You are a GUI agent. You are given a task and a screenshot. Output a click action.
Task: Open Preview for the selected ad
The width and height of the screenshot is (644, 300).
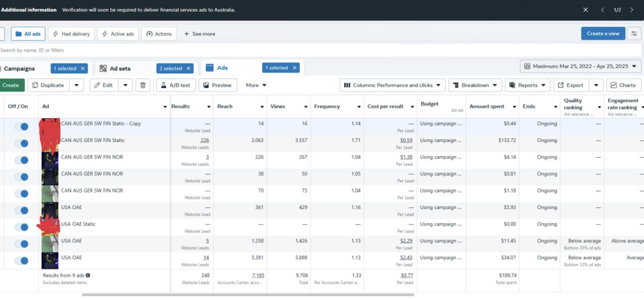pos(218,85)
